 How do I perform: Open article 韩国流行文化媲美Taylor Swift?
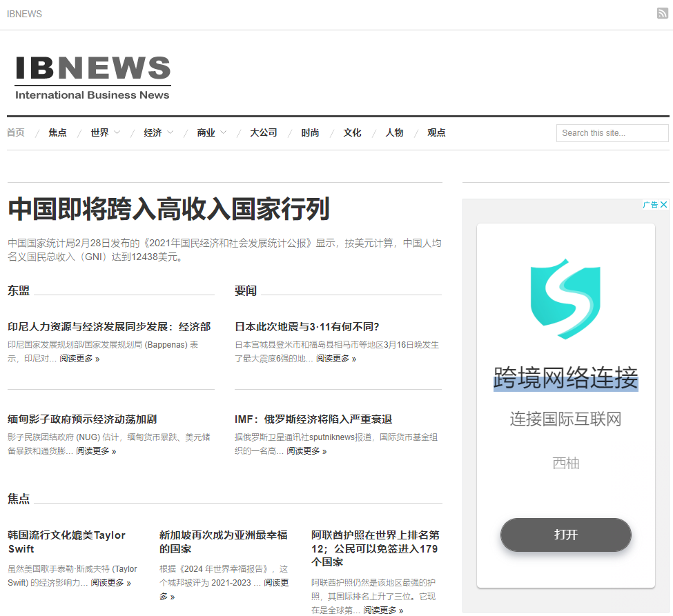[66, 542]
